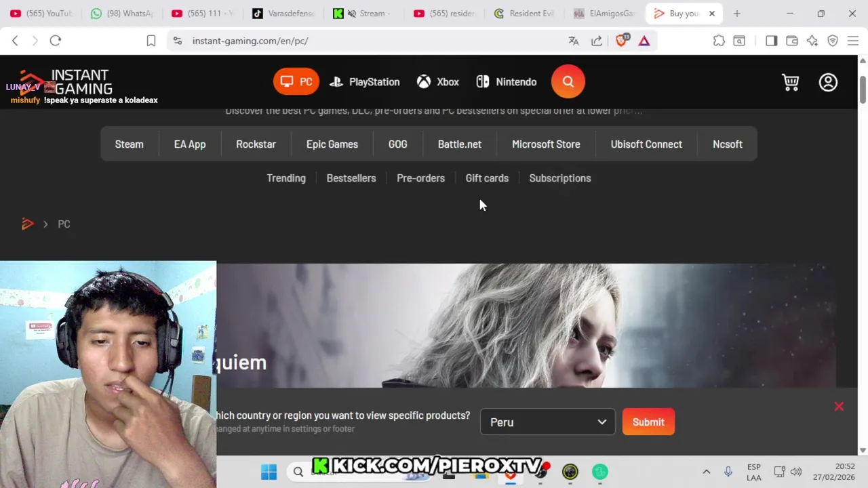868x488 pixels.
Task: Select the PC platform tab
Action: point(296,82)
